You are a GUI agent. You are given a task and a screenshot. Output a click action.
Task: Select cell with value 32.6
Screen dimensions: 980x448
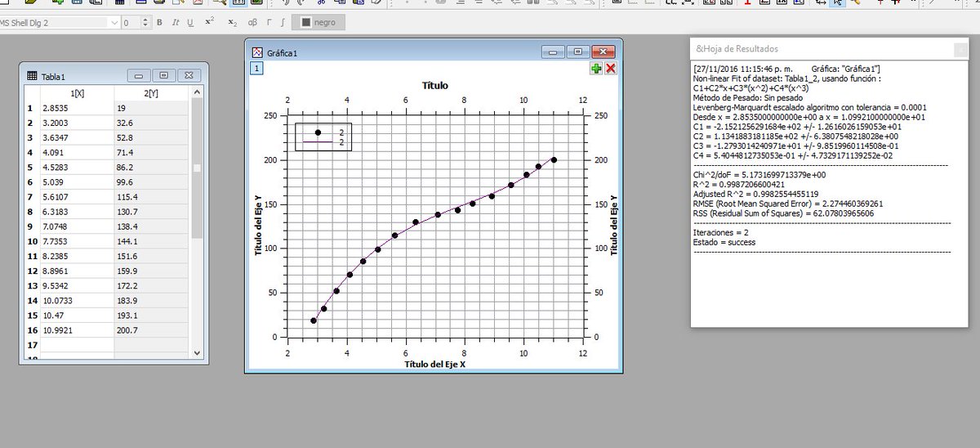point(151,123)
